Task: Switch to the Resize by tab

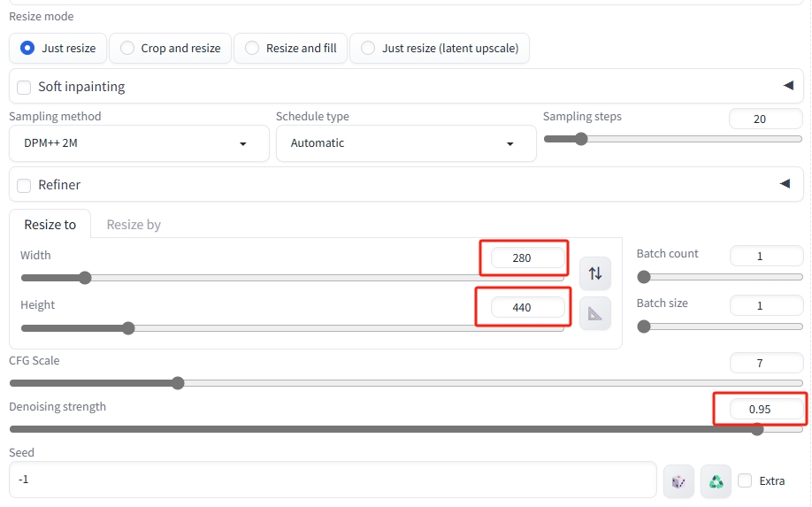Action: (x=134, y=225)
